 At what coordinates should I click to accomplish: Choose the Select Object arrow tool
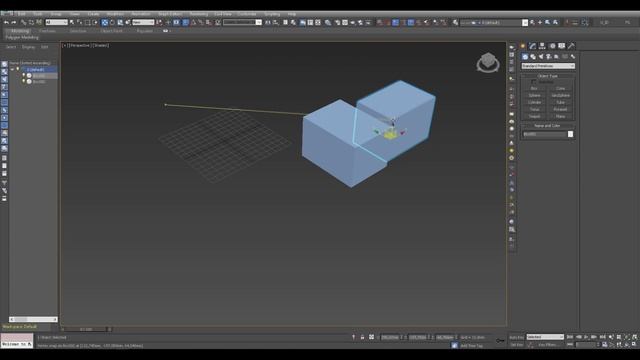pyautogui.click(x=72, y=22)
